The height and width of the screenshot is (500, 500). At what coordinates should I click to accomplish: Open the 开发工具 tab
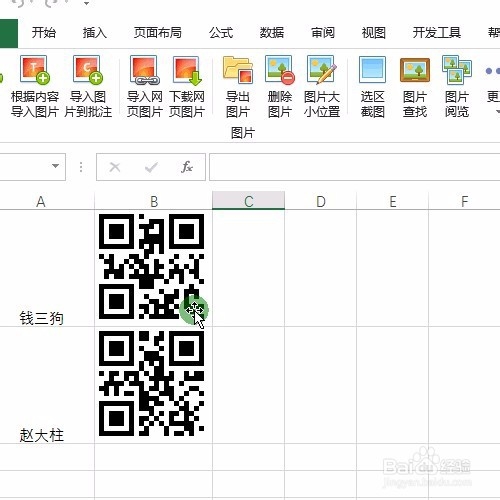click(x=437, y=33)
